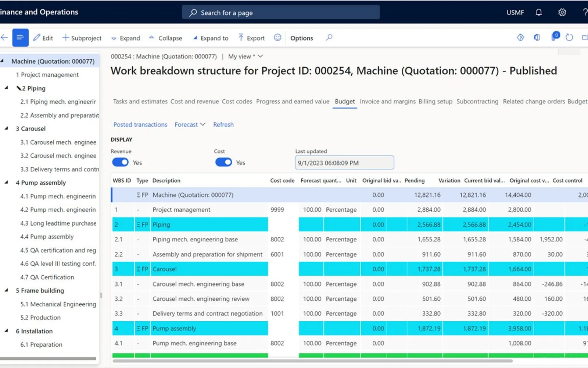Click the refresh page circular arrow icon
Viewport: 588px width, 368px height.
[569, 38]
